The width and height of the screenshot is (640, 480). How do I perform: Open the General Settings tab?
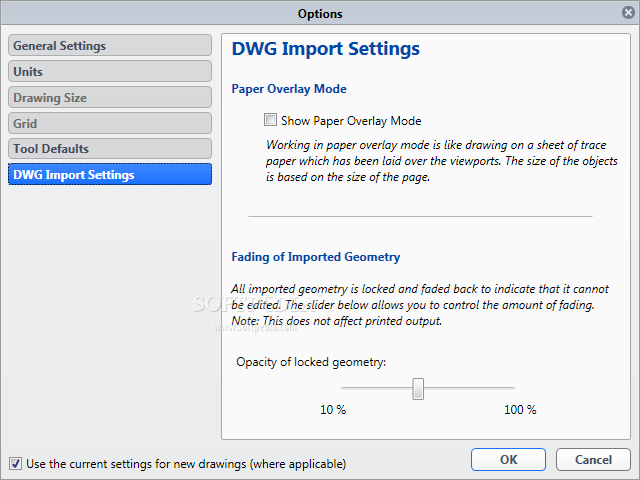click(x=110, y=46)
